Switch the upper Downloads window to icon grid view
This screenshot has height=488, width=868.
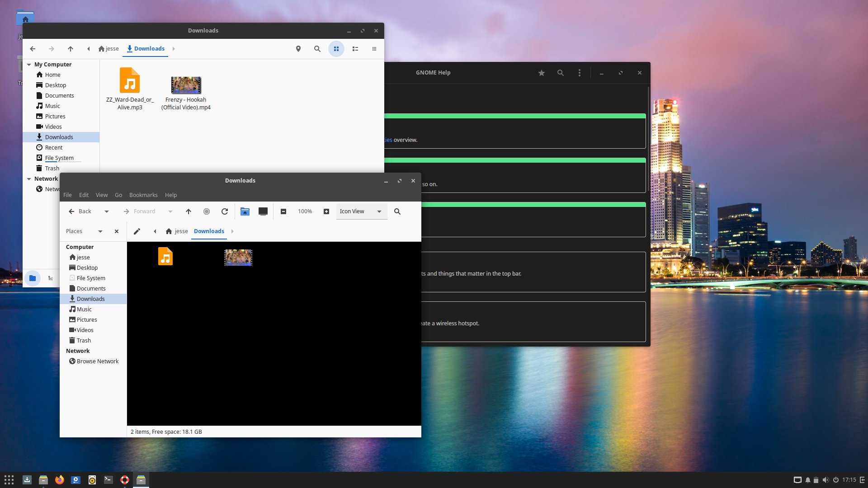coord(336,49)
